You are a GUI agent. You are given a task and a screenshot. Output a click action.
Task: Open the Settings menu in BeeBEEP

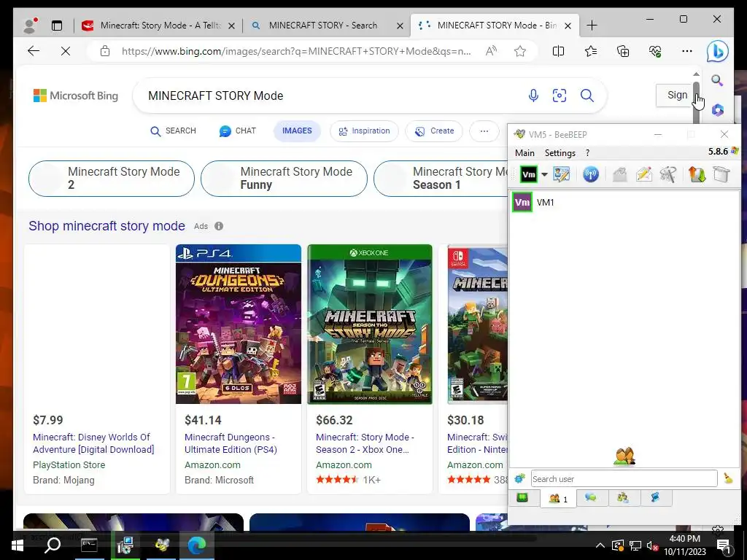(x=560, y=153)
